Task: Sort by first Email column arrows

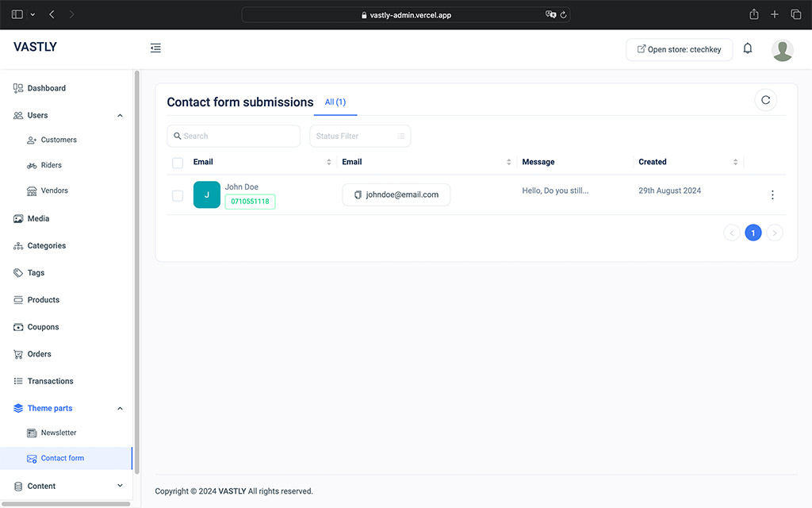Action: point(329,162)
